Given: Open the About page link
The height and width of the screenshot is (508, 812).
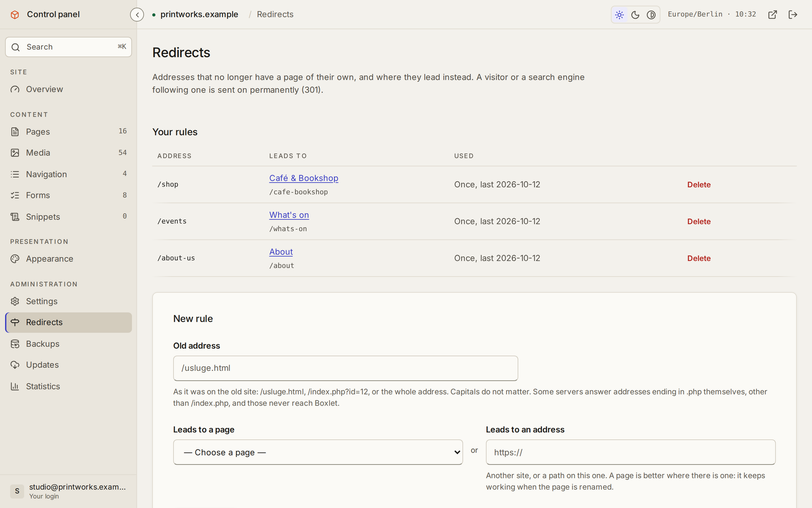Looking at the screenshot, I should (281, 252).
